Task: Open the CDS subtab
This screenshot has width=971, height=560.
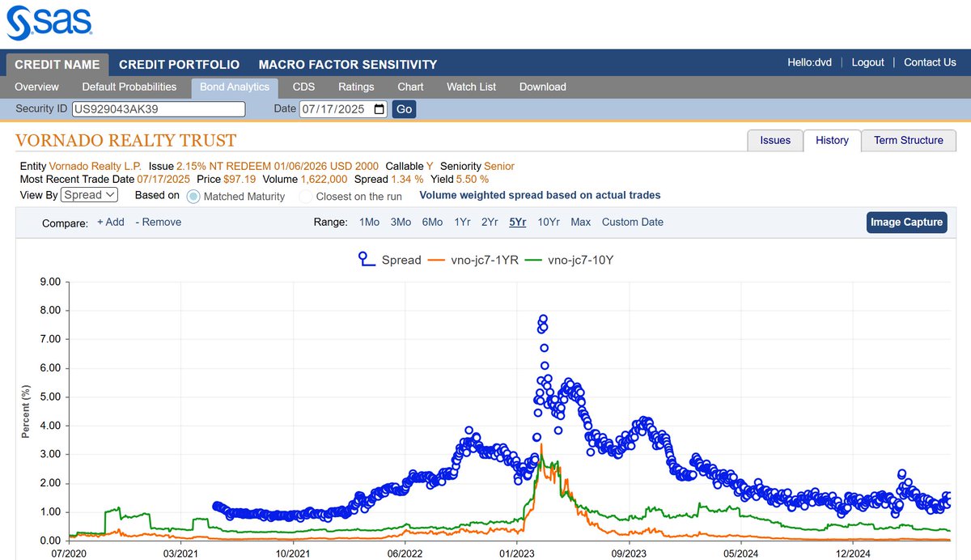Action: point(304,87)
